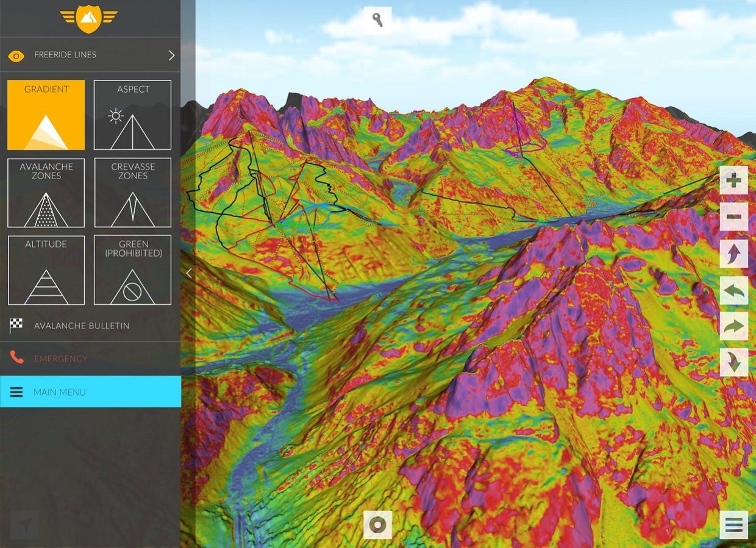Rotate the map left with curved arrow
756x548 pixels.
[733, 291]
